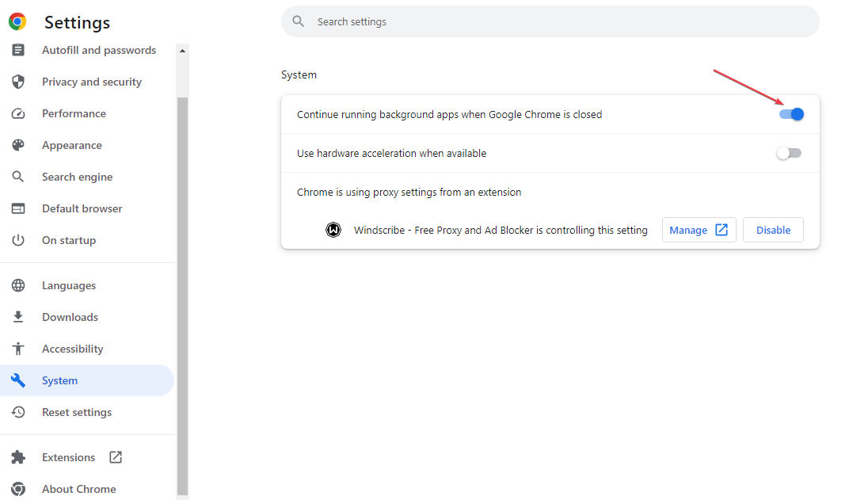The image size is (868, 500).
Task: Click the On startup power icon
Action: [18, 240]
